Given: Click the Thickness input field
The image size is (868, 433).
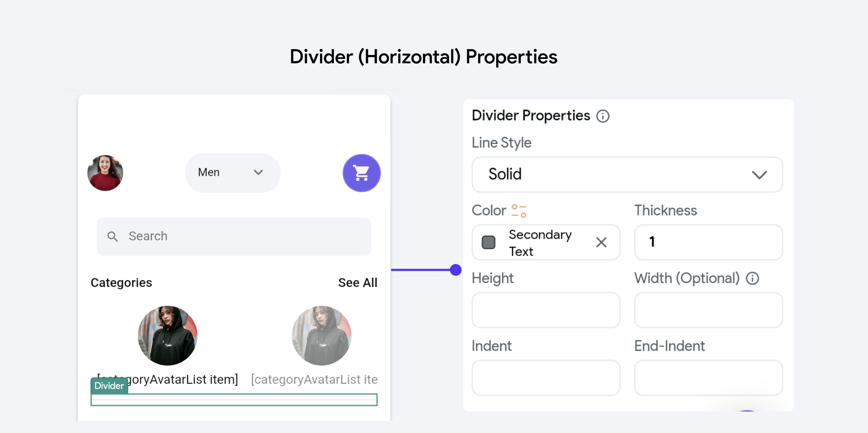Looking at the screenshot, I should coord(708,242).
